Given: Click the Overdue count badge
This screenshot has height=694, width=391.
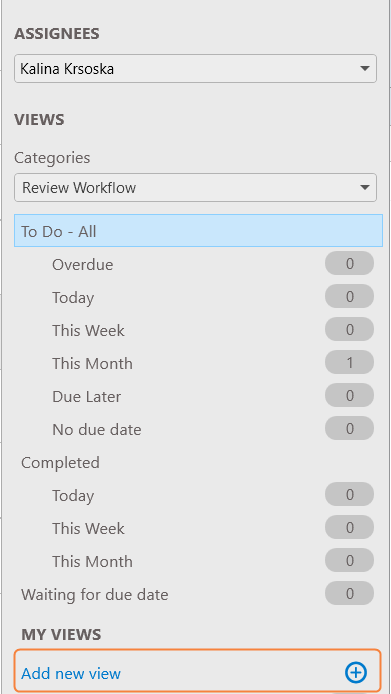Looking at the screenshot, I should click(349, 263).
